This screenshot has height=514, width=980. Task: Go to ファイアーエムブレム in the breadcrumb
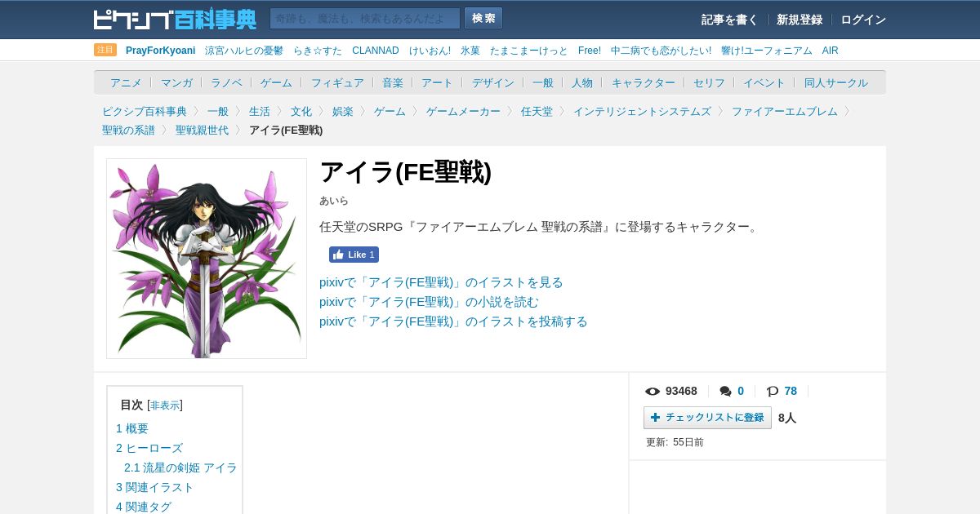[785, 111]
